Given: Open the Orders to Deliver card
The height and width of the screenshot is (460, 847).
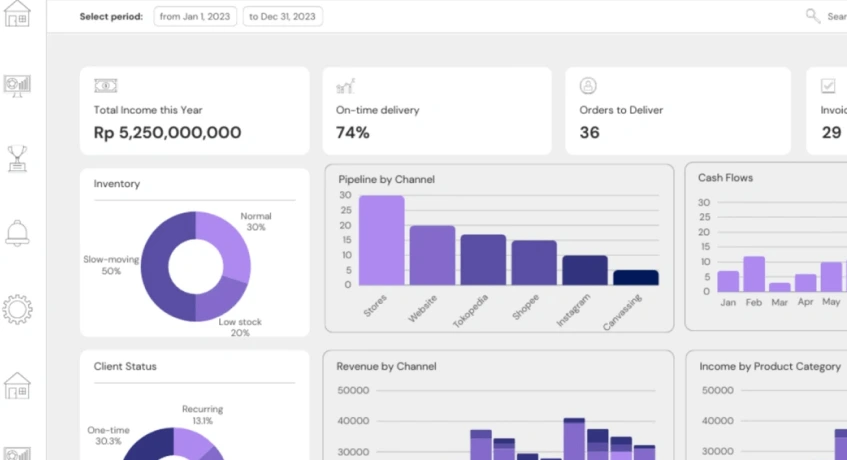Looking at the screenshot, I should pos(678,111).
